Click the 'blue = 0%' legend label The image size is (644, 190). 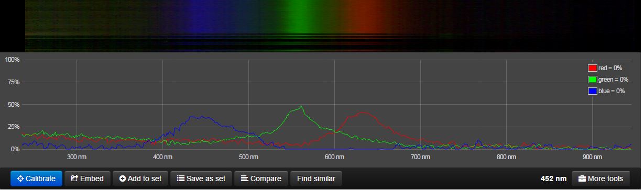[612, 91]
